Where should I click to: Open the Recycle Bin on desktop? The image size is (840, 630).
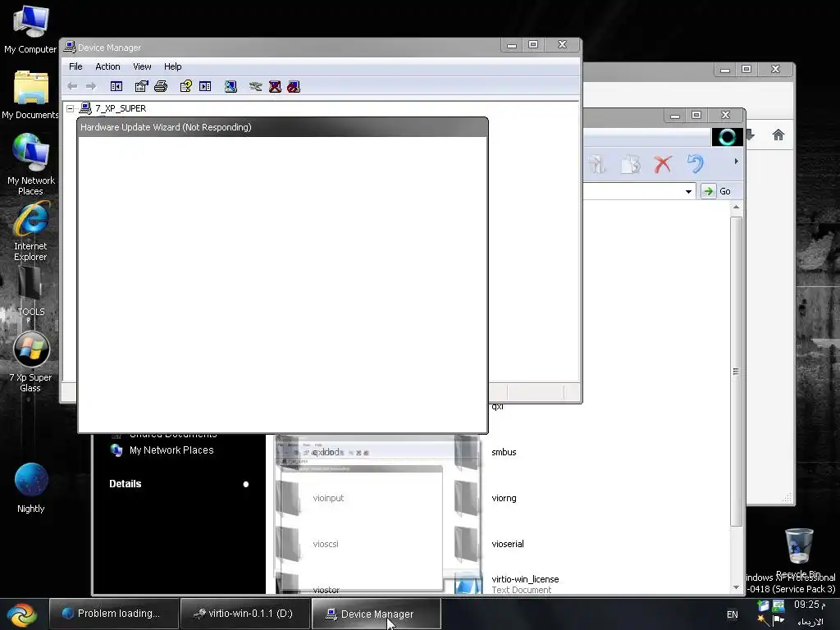[798, 553]
